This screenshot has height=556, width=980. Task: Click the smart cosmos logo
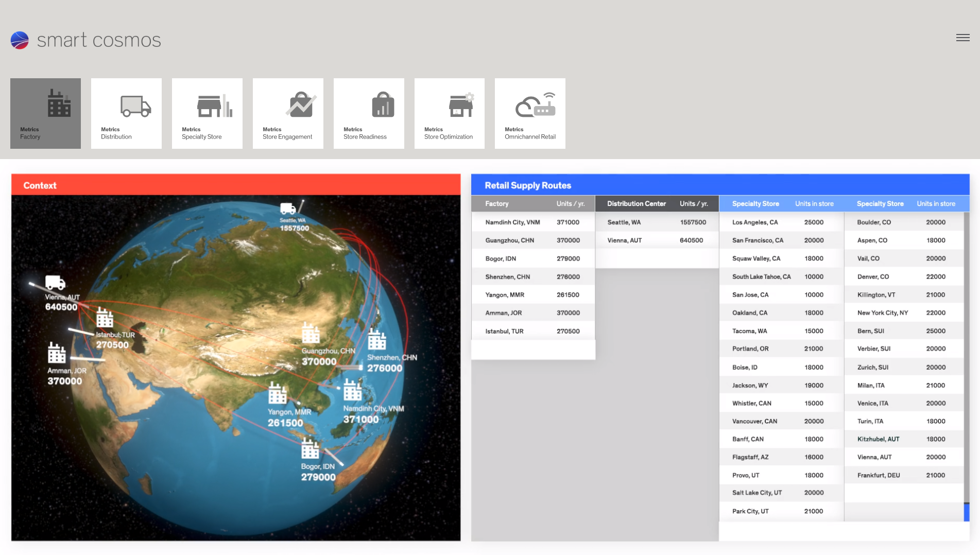click(x=85, y=40)
